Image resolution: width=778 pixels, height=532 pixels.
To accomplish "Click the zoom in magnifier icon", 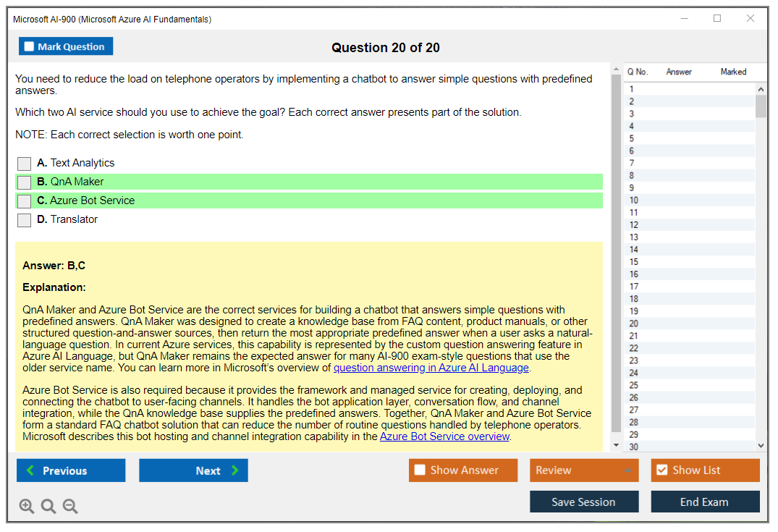I will tap(26, 506).
